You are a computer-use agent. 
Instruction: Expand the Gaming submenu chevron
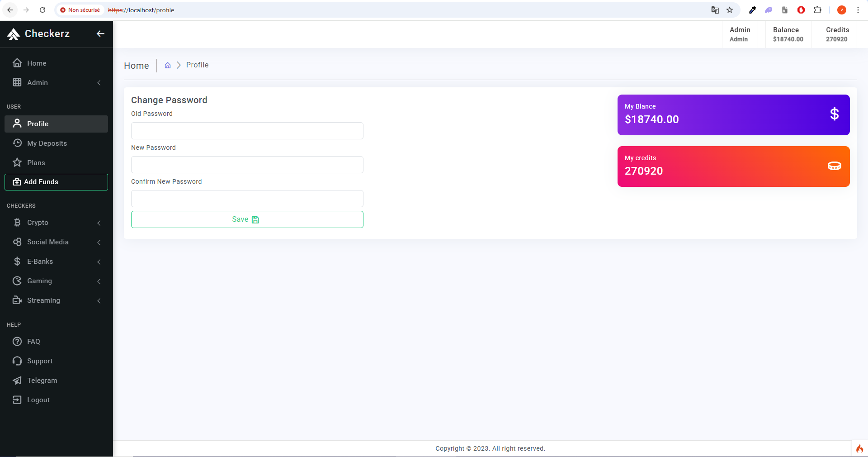99,281
